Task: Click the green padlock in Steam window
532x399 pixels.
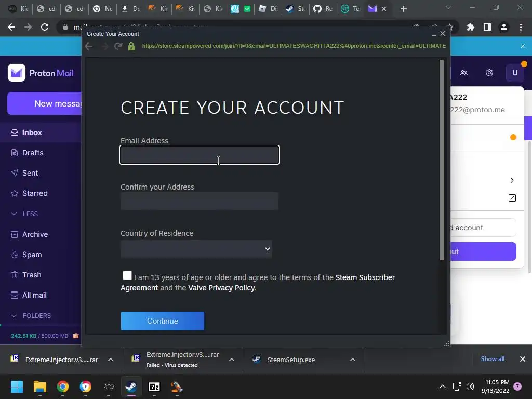Action: point(131,46)
